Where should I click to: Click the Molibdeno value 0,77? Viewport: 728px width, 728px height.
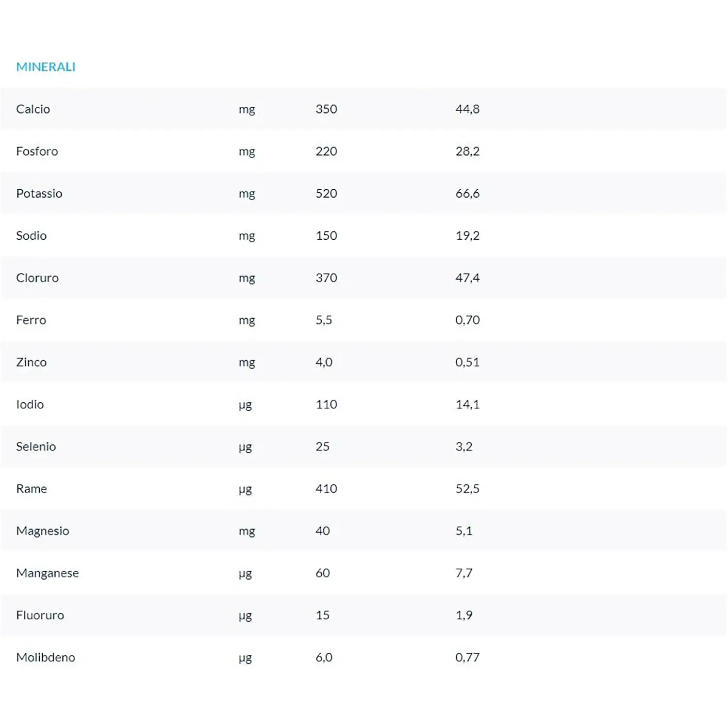pos(467,658)
